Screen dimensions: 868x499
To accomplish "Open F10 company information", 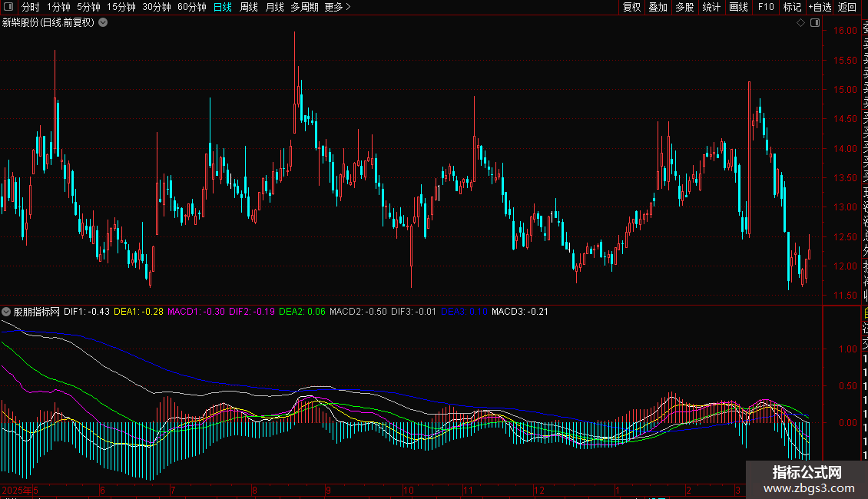I will click(766, 7).
